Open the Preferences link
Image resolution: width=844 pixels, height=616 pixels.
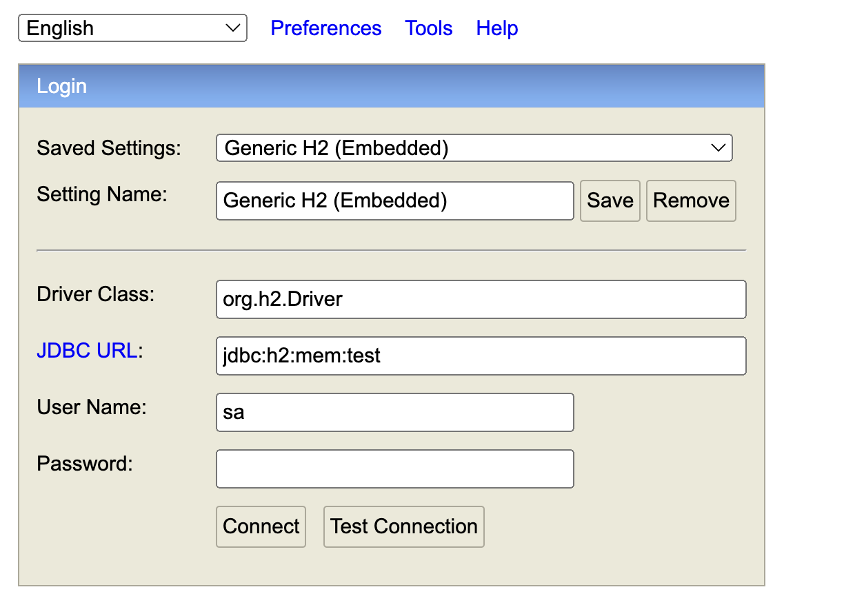pos(325,28)
